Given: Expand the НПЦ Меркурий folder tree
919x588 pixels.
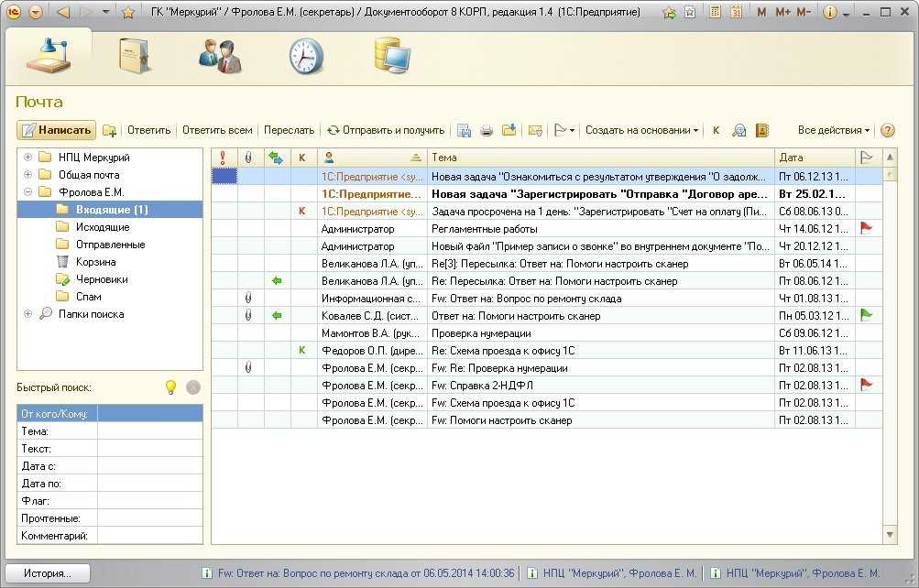Looking at the screenshot, I should (x=27, y=158).
